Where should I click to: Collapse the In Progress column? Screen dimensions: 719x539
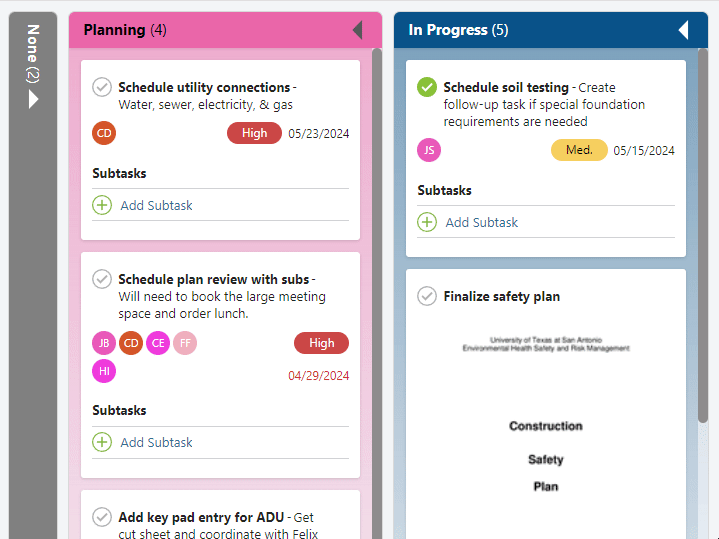[x=683, y=30]
